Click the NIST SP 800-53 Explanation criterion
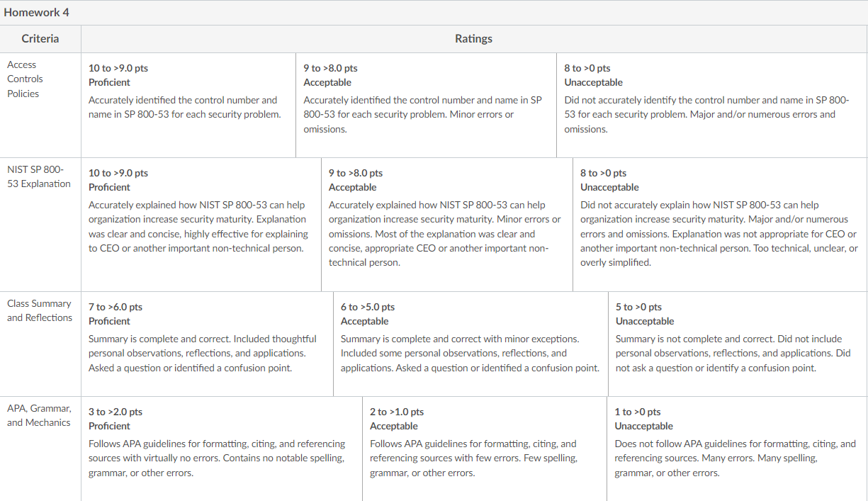 tap(39, 176)
